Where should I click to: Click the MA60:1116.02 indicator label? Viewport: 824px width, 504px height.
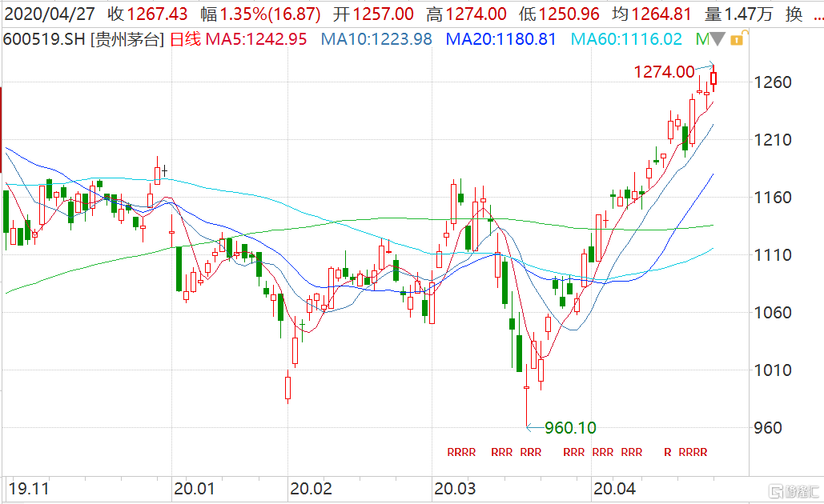pyautogui.click(x=626, y=39)
